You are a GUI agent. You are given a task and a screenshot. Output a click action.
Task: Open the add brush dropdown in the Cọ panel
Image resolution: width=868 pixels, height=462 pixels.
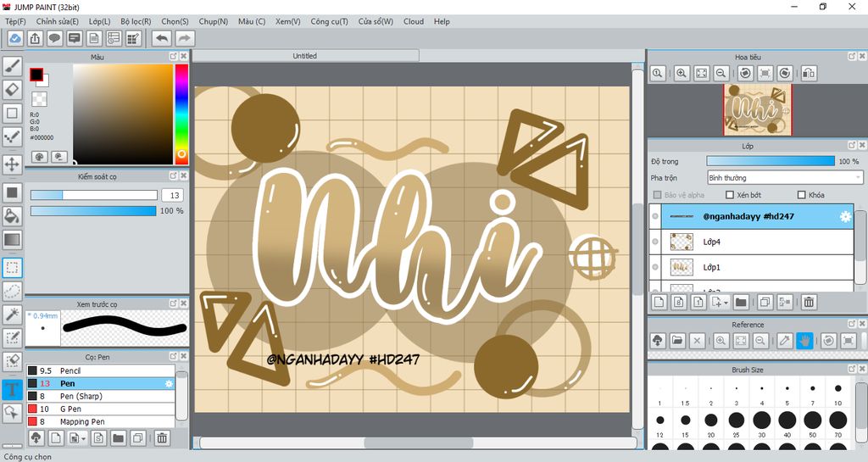(83, 439)
